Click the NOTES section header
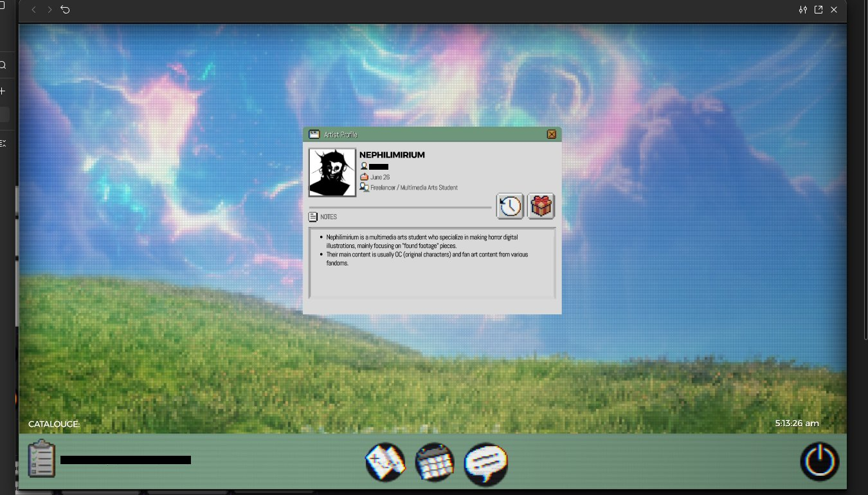Image resolution: width=868 pixels, height=495 pixels. (328, 217)
